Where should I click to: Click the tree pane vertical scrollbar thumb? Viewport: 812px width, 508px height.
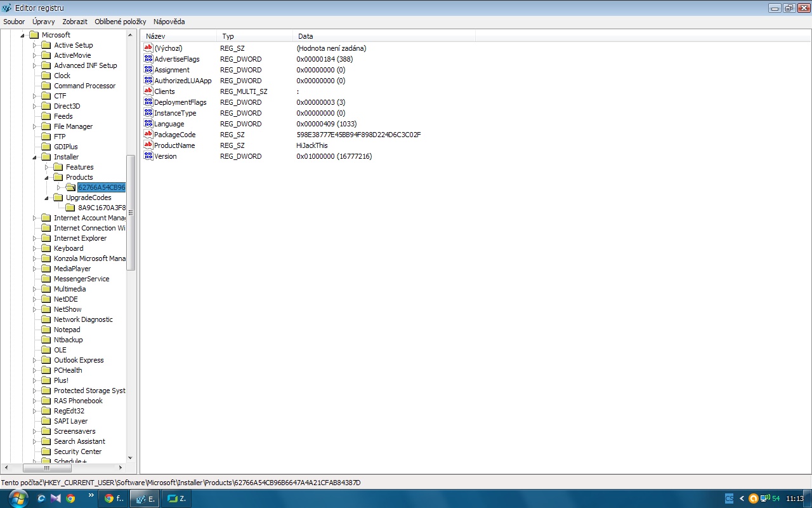(x=131, y=213)
